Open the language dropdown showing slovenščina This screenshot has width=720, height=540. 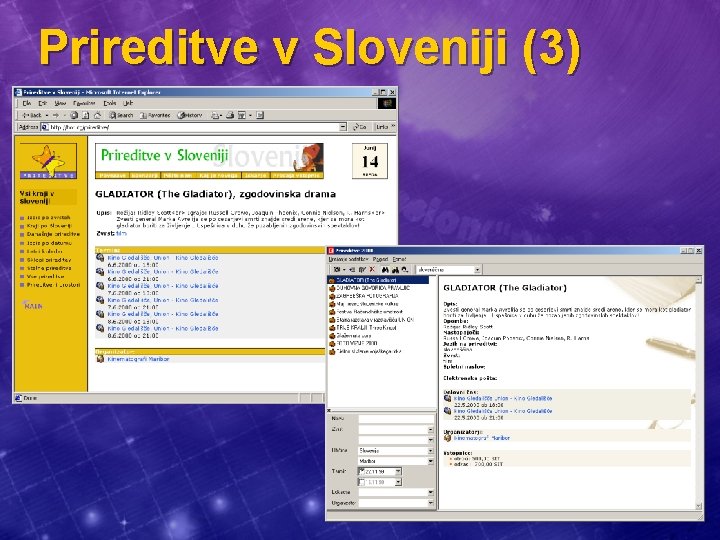(477, 270)
